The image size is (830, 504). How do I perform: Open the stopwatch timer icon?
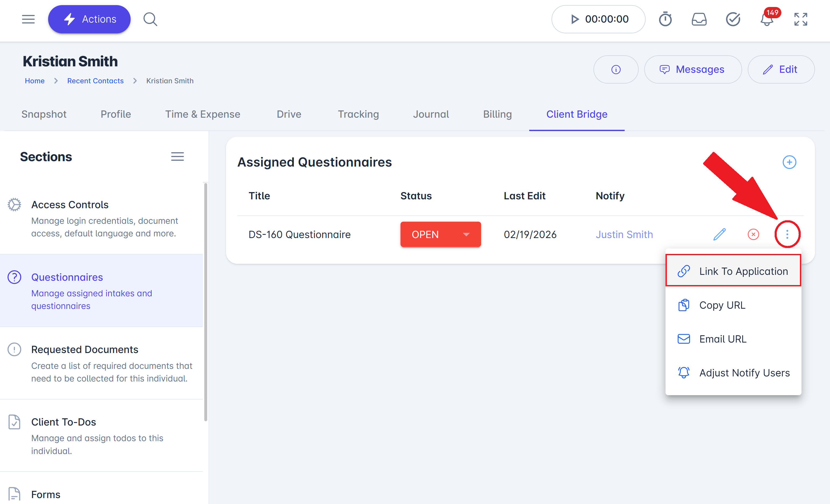[665, 19]
